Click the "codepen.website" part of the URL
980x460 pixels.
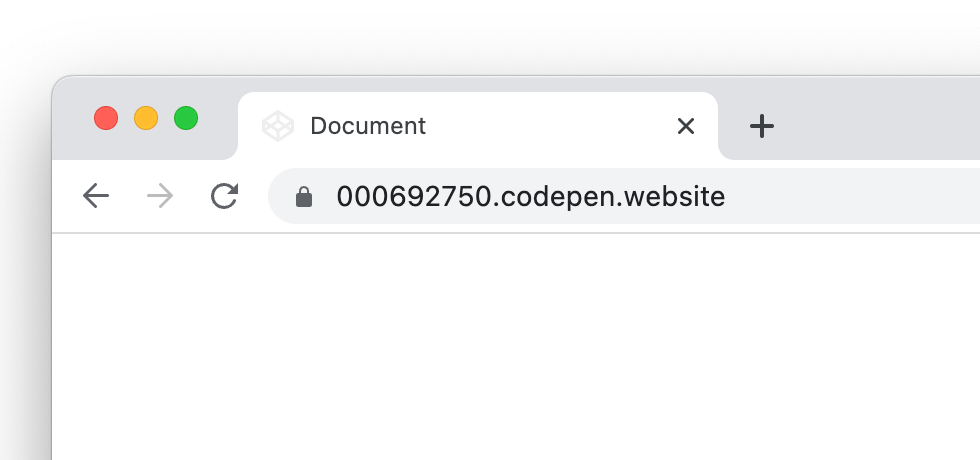(614, 196)
